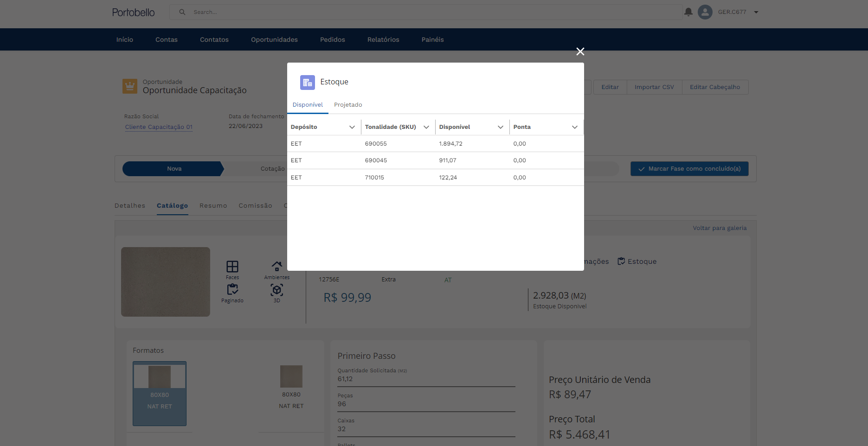Open the notifications bell
Screen dimensions: 868x446
pos(688,12)
